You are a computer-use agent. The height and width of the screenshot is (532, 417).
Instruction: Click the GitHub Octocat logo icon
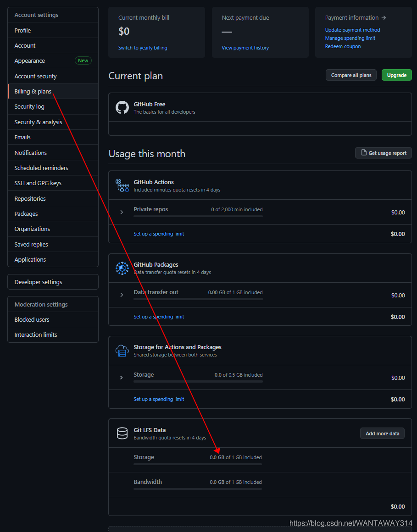pos(122,108)
